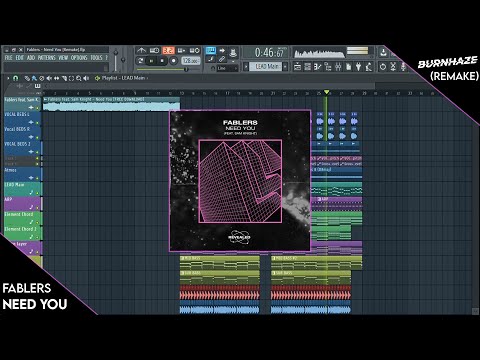Select the playlist Zoom tool
The width and height of the screenshot is (480, 360).
[79, 78]
